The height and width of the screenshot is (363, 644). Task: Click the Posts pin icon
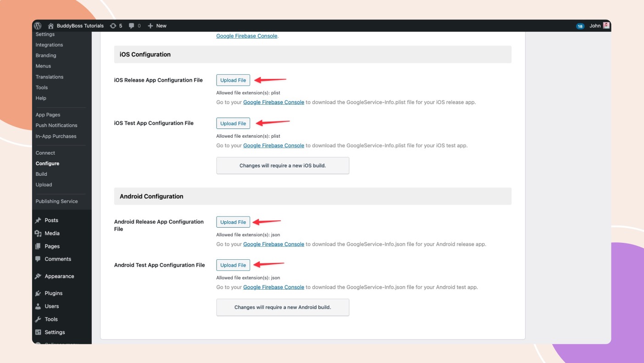click(x=38, y=220)
